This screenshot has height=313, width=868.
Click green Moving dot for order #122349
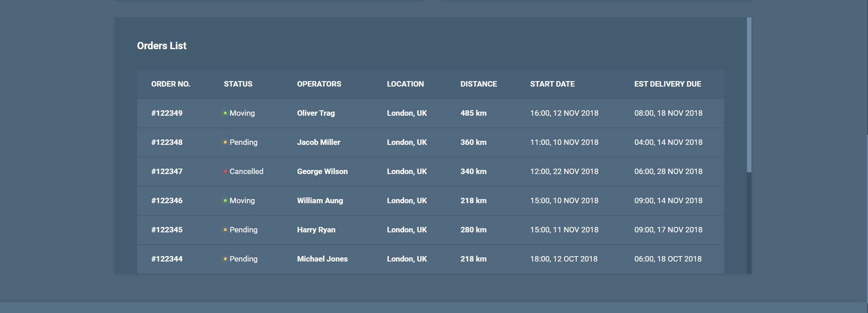(225, 113)
